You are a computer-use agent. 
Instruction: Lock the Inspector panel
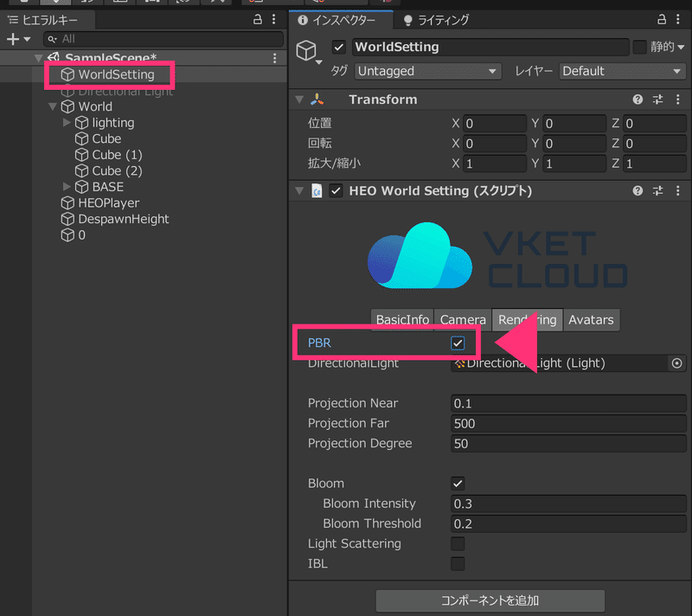pyautogui.click(x=662, y=19)
